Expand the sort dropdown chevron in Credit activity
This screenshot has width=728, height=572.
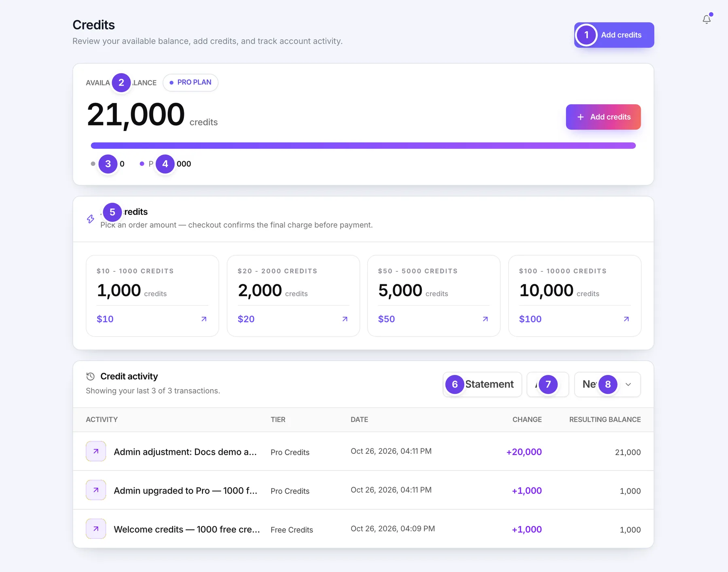pyautogui.click(x=628, y=384)
